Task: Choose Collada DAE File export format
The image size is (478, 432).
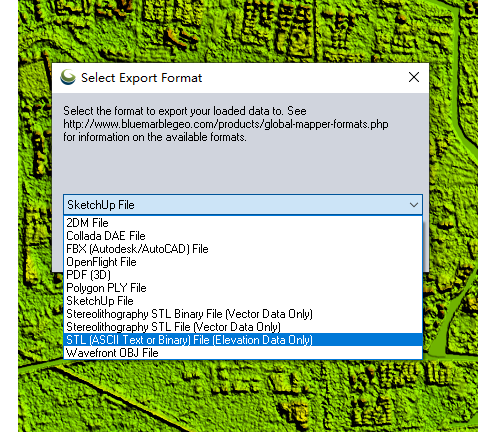Action: click(243, 236)
